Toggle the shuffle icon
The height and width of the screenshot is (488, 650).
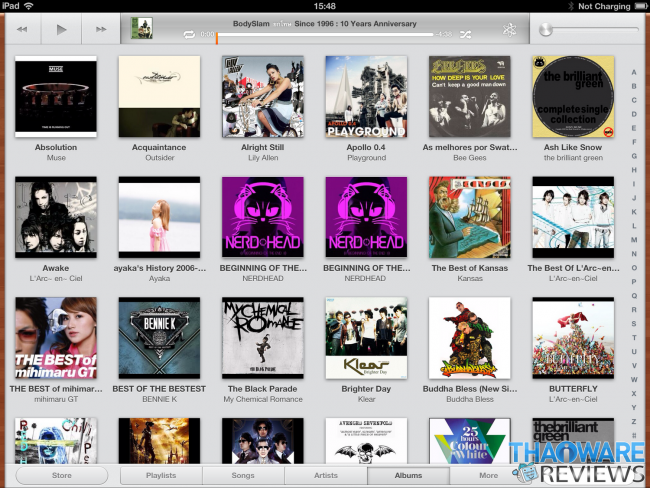466,35
